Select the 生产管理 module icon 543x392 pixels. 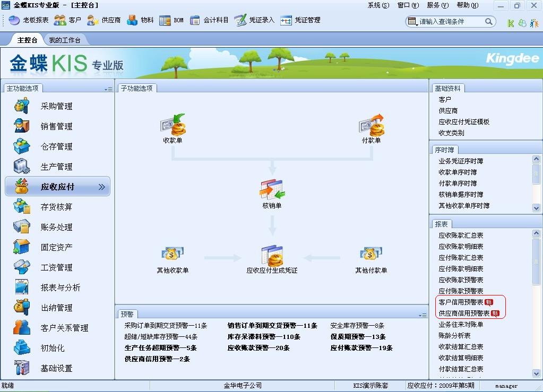[21, 166]
